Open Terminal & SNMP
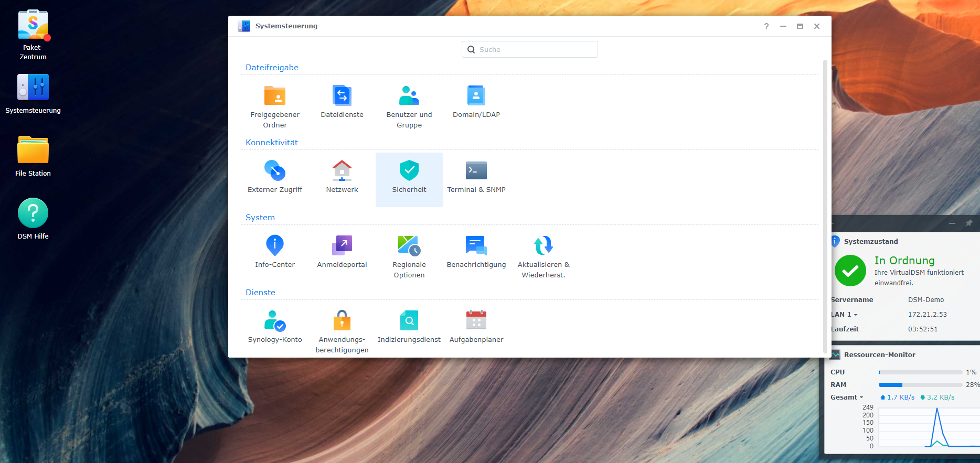 [x=476, y=180]
